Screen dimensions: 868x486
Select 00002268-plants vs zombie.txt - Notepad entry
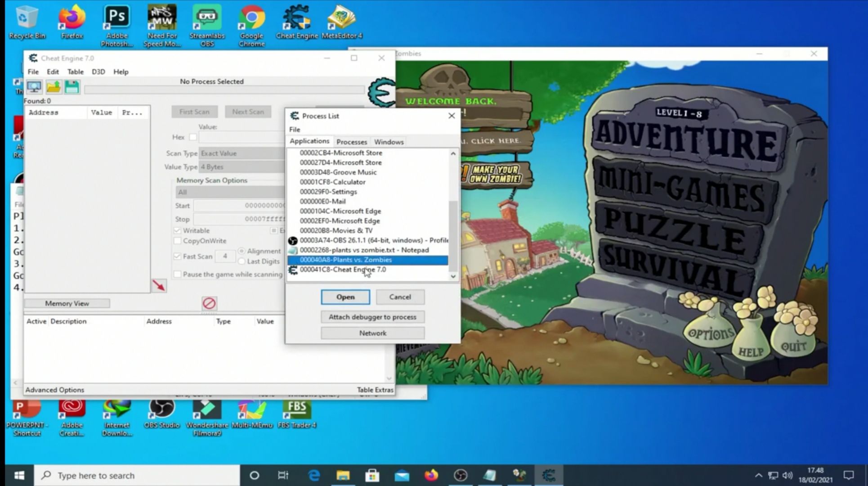pos(368,250)
